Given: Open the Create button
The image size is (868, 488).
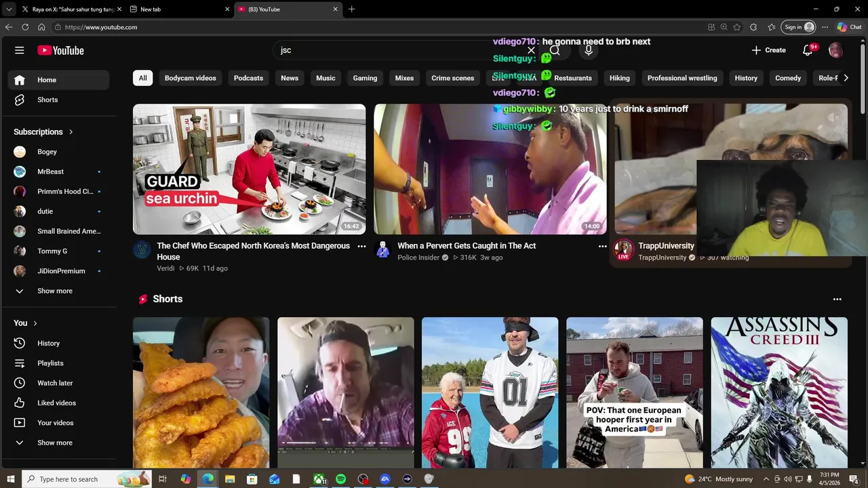Looking at the screenshot, I should coord(769,50).
